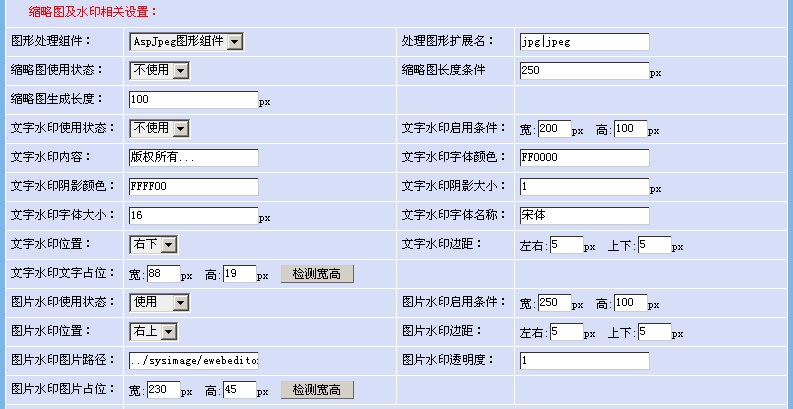
Task: Focus the 处理图形扩展名 input field
Action: pos(585,42)
